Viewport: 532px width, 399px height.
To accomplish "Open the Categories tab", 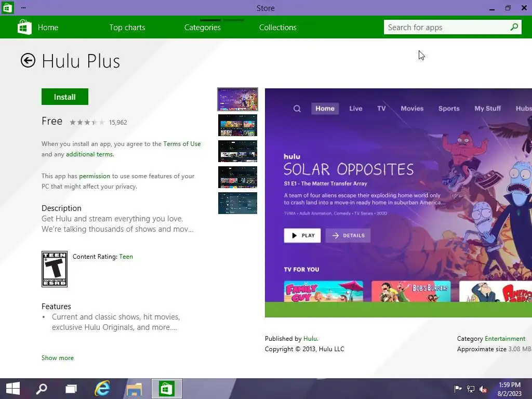I will (x=203, y=28).
